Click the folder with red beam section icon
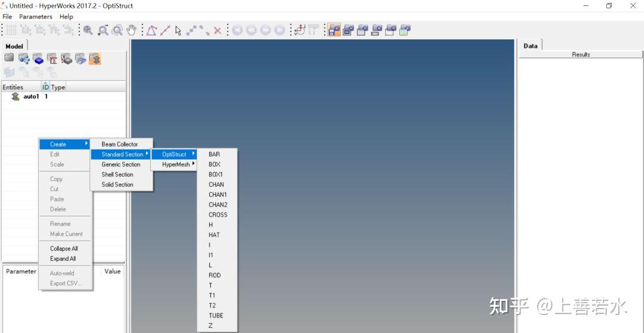The height and width of the screenshot is (333, 644). point(52,58)
